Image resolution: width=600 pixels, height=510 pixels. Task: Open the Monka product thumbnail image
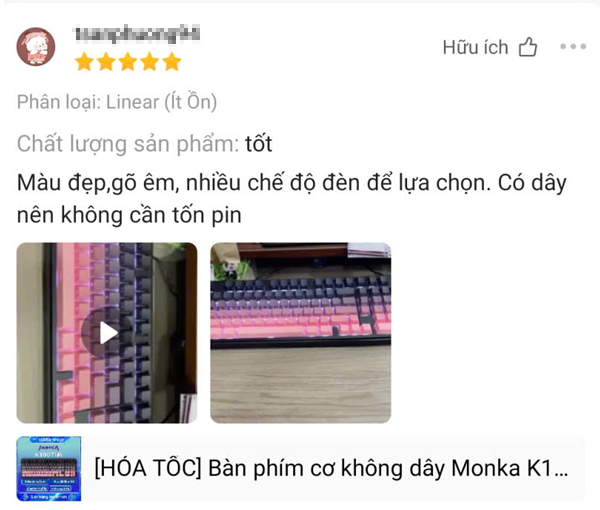[x=49, y=469]
